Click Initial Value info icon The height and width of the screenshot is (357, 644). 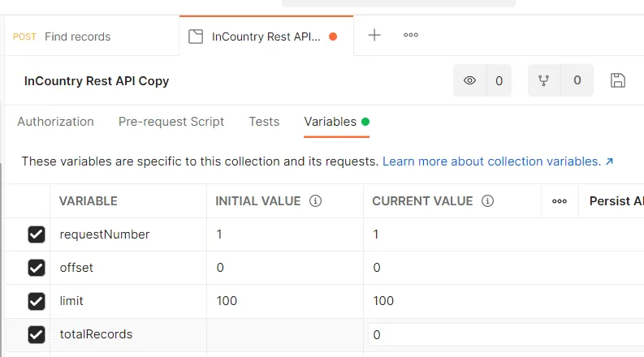[315, 201]
